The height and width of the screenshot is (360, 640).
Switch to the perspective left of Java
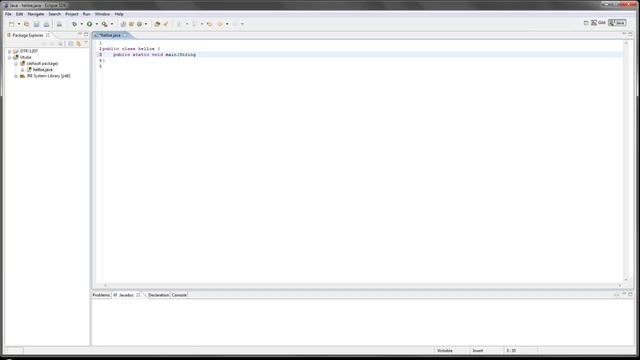[598, 23]
